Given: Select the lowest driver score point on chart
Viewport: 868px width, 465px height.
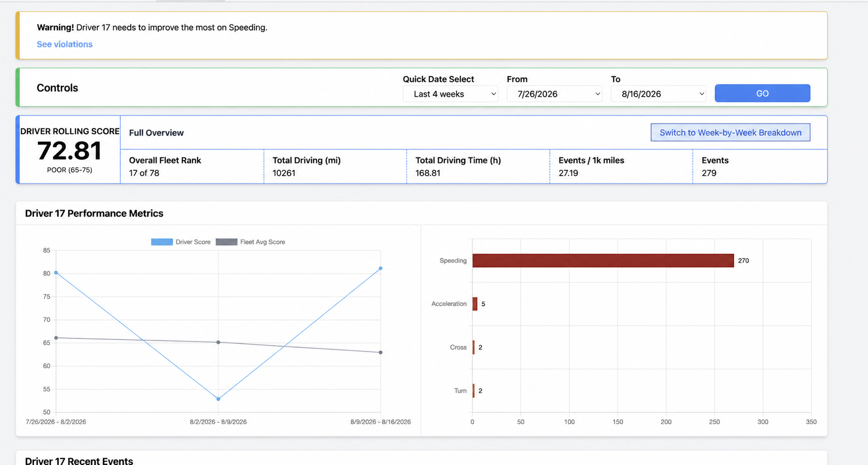Looking at the screenshot, I should click(x=218, y=399).
